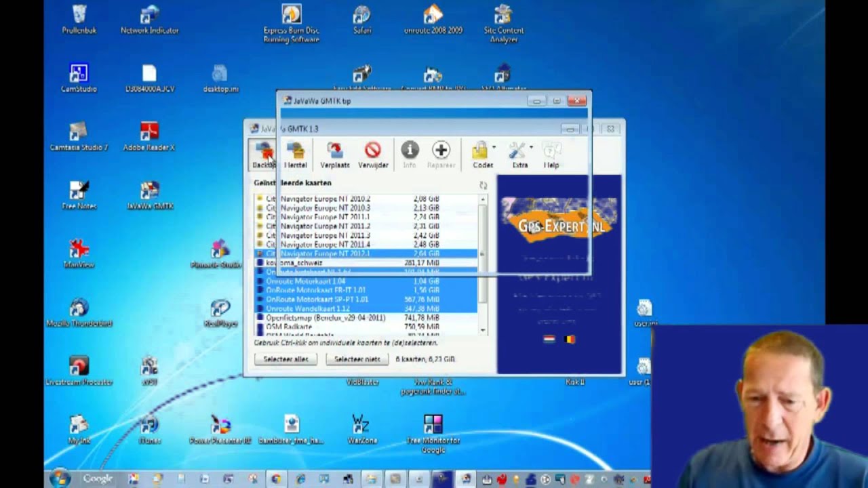Select the OSM Radkarte row
This screenshot has height=488, width=868.
click(366, 327)
